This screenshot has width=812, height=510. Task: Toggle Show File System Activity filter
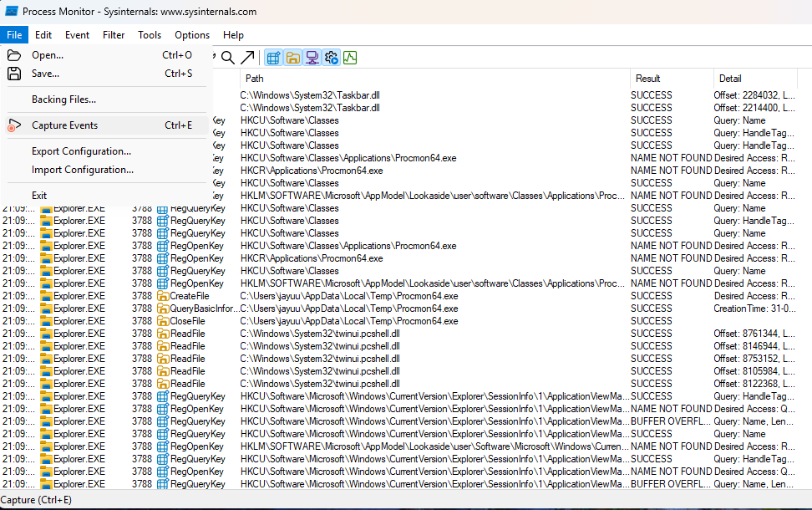293,58
